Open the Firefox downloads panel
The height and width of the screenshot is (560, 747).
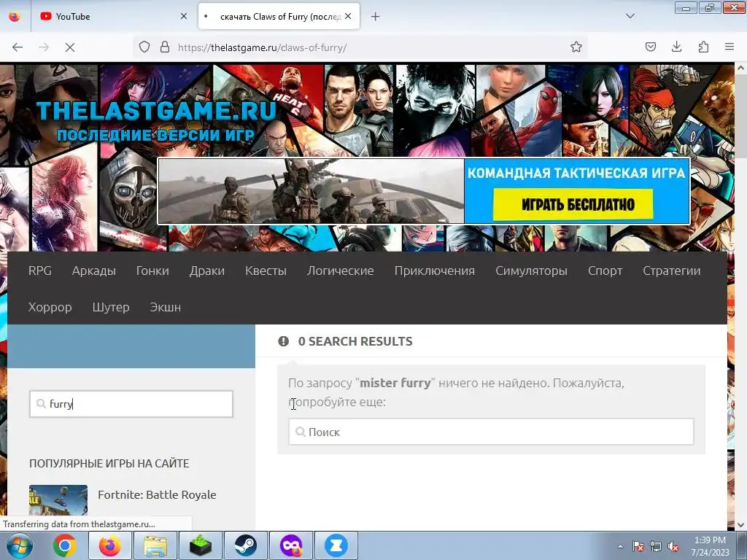(x=676, y=47)
